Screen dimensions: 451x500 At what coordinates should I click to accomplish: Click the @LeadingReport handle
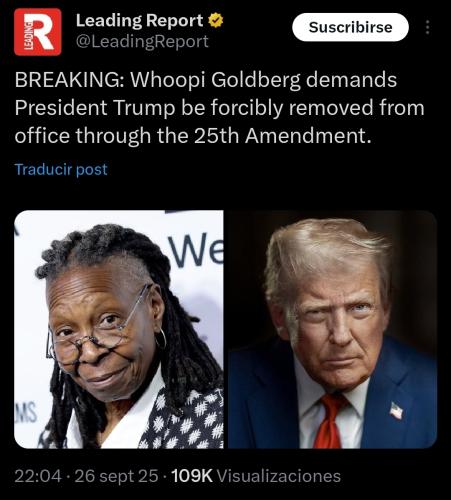pos(142,42)
